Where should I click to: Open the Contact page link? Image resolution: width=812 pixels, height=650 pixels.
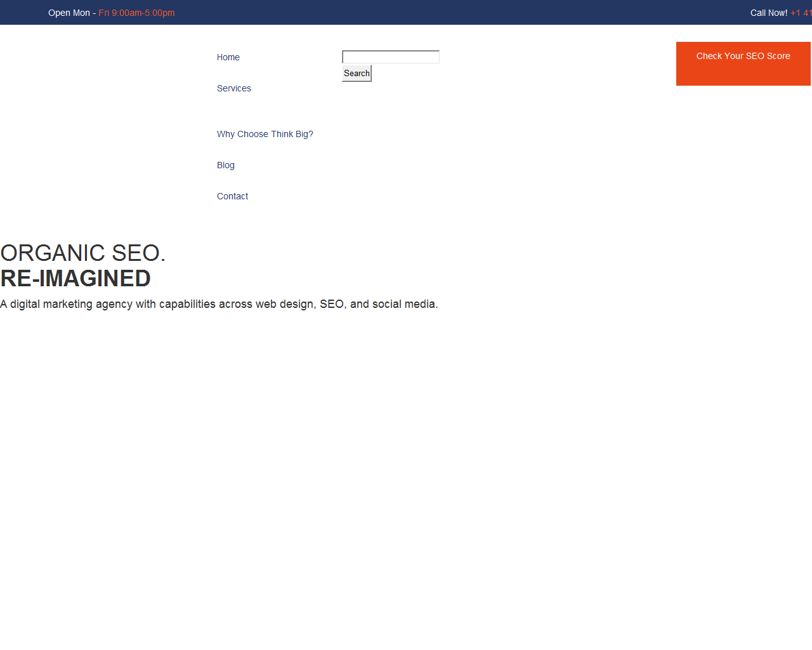(232, 196)
